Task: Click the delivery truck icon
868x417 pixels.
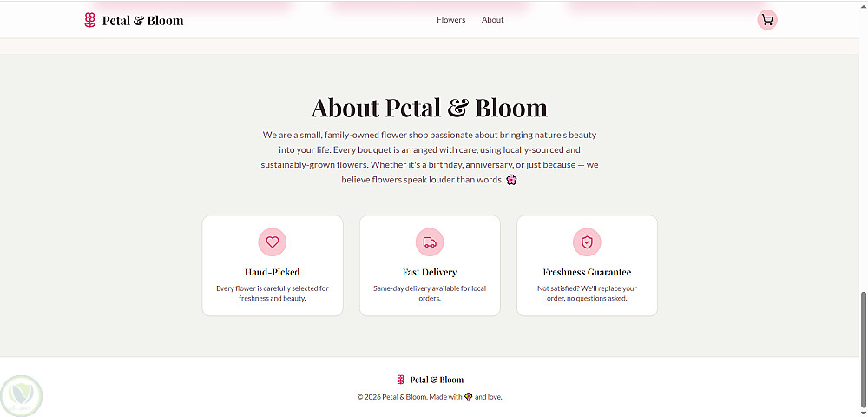Action: tap(430, 242)
